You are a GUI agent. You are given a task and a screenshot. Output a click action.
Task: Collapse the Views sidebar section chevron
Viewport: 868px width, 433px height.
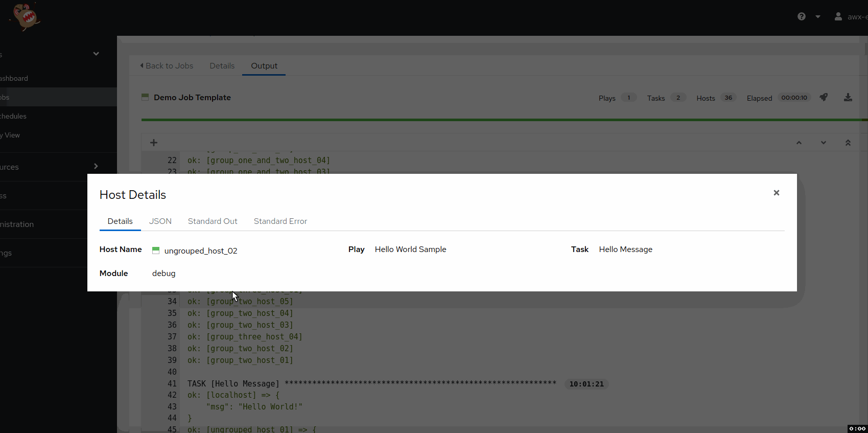96,54
